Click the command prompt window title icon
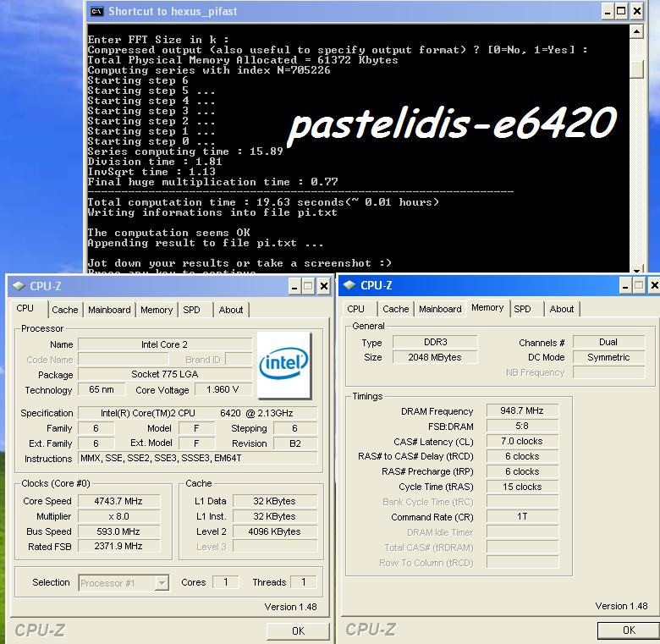 (96, 11)
